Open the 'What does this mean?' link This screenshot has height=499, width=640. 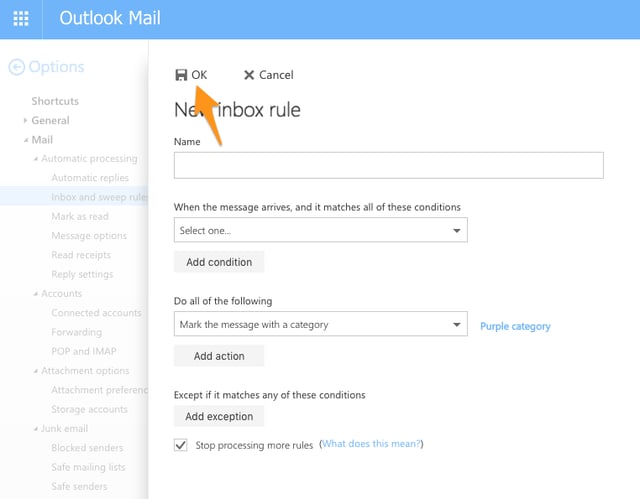tap(372, 444)
